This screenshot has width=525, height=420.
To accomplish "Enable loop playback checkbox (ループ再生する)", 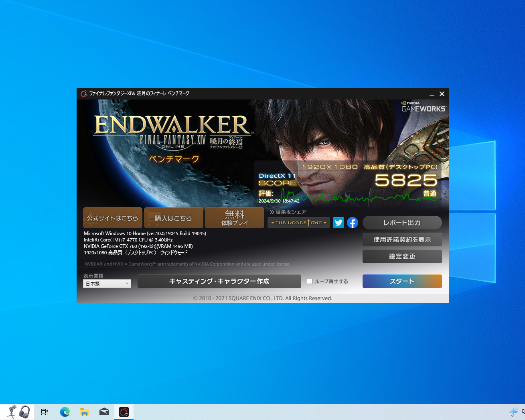I will click(310, 282).
